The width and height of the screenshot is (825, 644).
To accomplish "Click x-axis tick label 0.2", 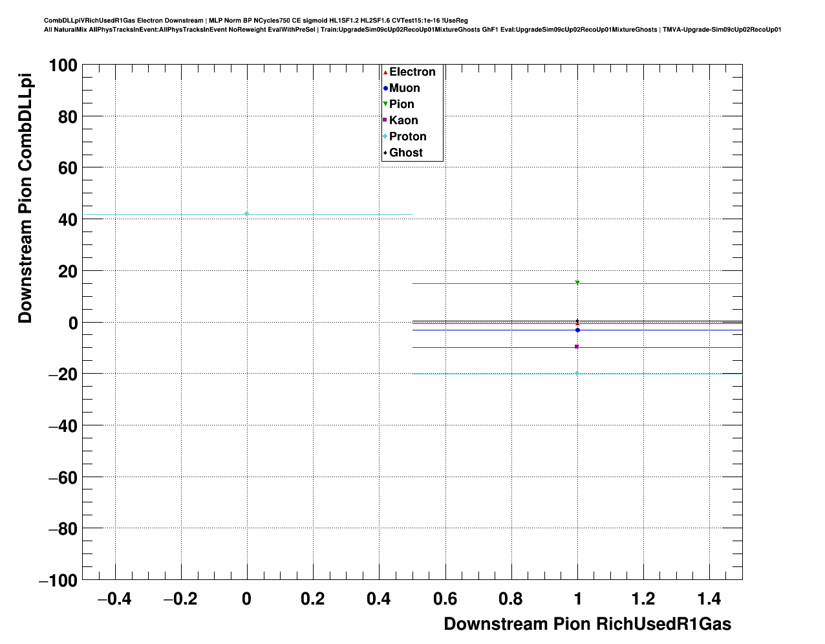I will tap(313, 599).
